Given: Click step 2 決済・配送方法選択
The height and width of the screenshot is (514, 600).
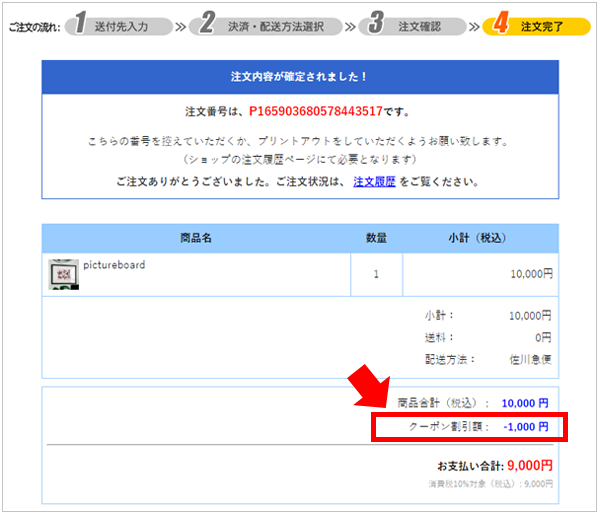Looking at the screenshot, I should coord(266,26).
